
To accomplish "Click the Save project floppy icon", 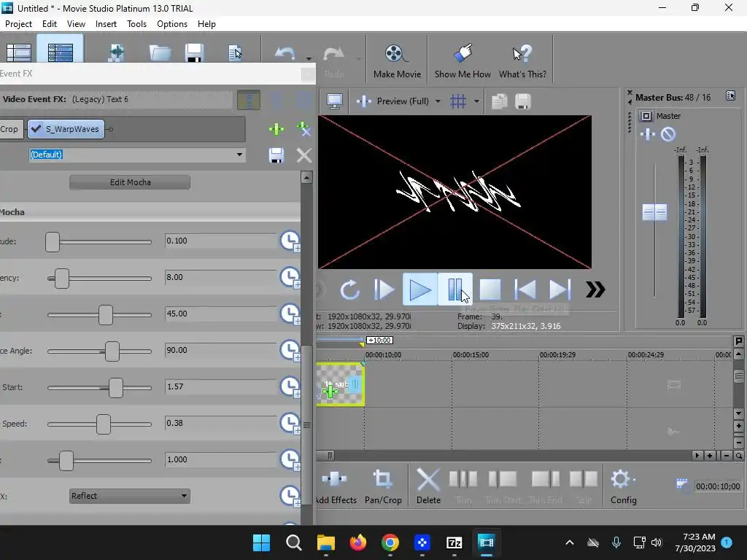I will point(194,53).
